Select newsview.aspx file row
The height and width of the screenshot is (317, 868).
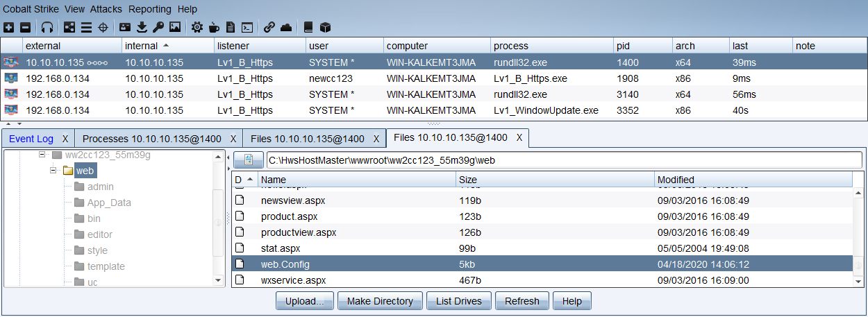pos(542,200)
